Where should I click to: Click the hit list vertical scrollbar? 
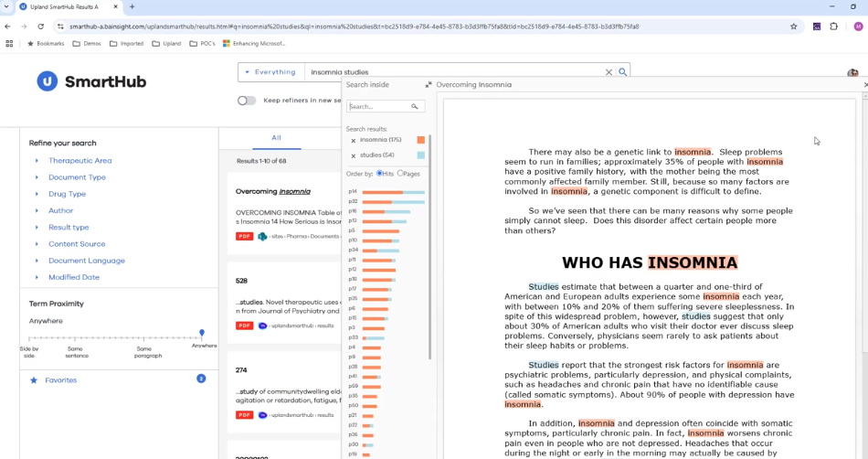(429, 247)
